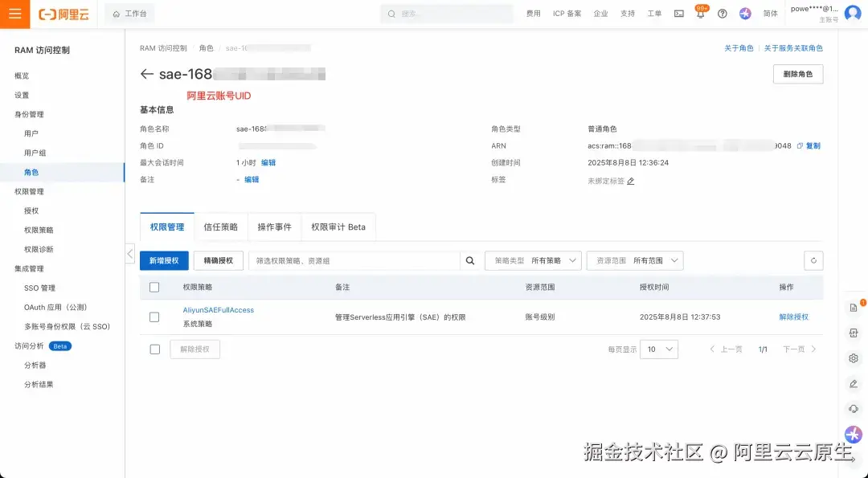
Task: Collapse the left sidebar handle
Action: coord(130,254)
